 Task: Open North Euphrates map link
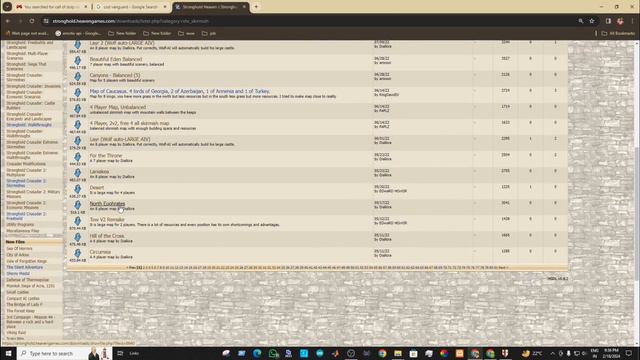tap(107, 203)
